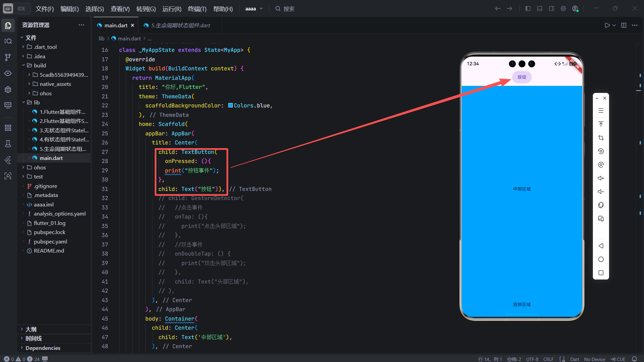The image size is (644, 362).
Task: Navigate back with the left arrow
Action: (x=498, y=8)
